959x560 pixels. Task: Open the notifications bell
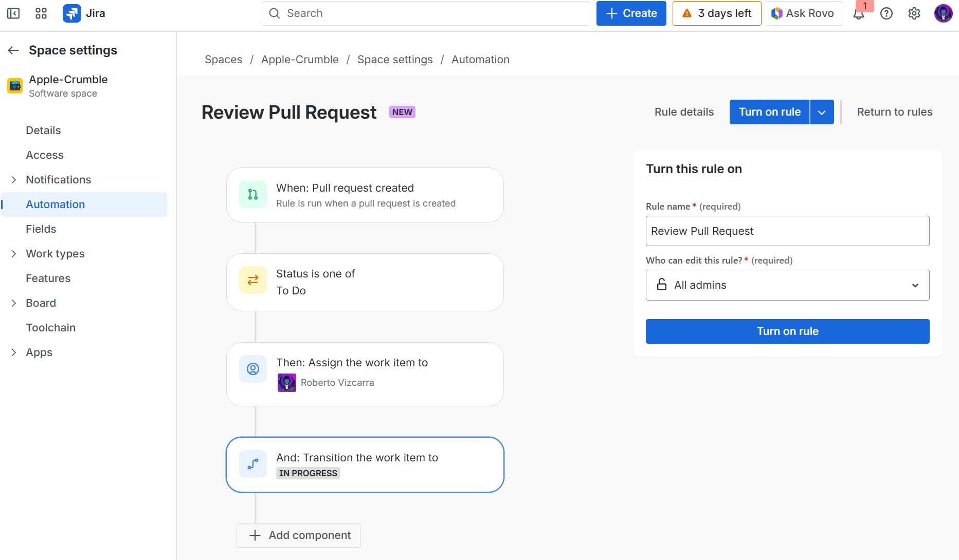(858, 14)
